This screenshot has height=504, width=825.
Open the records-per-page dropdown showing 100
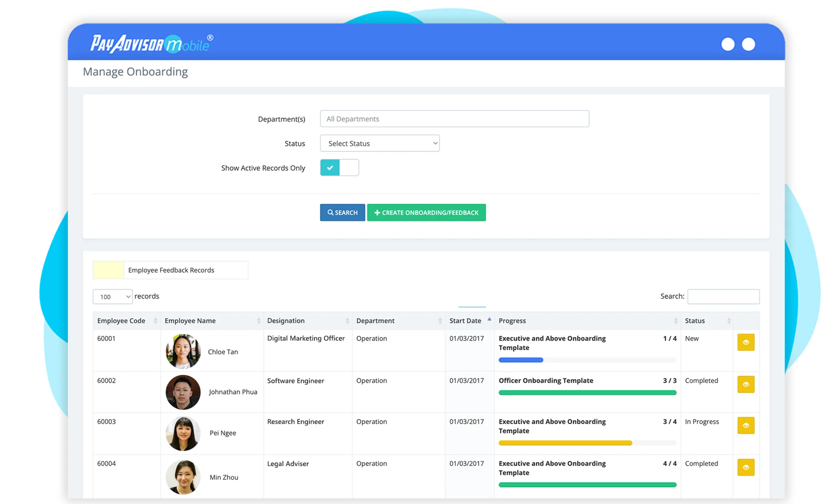[112, 296]
